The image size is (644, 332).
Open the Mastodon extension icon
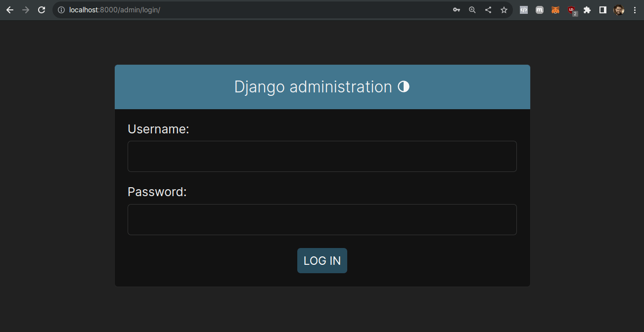point(540,9)
